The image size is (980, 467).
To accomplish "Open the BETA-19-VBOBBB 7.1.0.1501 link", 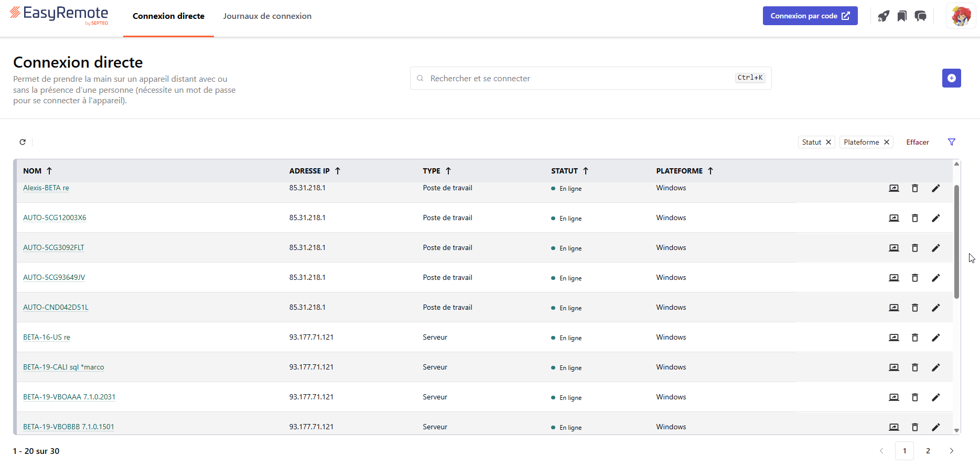I will [x=69, y=427].
